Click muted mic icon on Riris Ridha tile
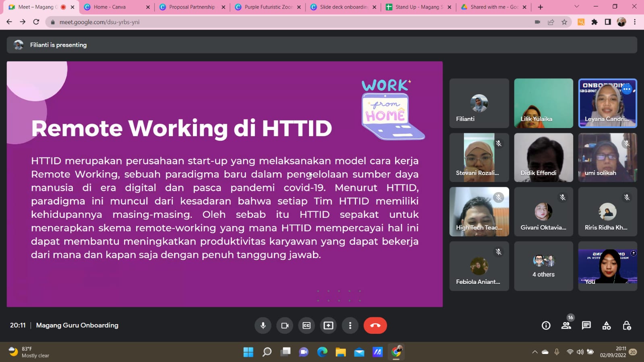 tap(627, 197)
